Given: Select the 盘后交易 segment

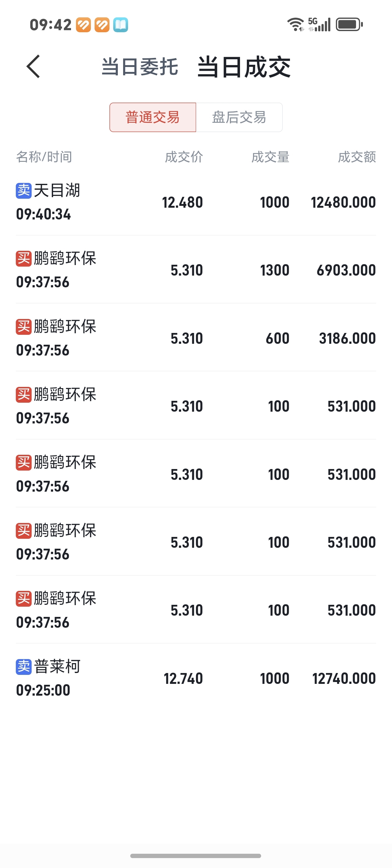Looking at the screenshot, I should click(x=239, y=117).
